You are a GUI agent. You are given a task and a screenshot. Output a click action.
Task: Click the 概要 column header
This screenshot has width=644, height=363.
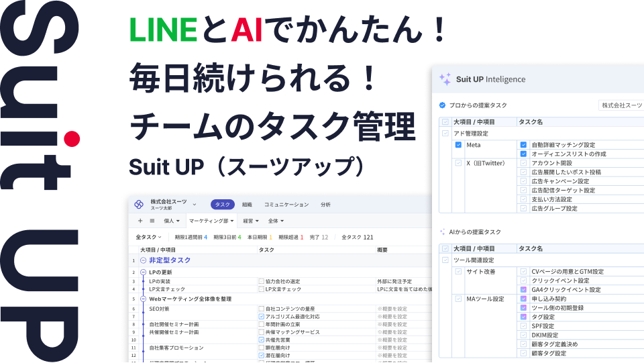point(382,250)
